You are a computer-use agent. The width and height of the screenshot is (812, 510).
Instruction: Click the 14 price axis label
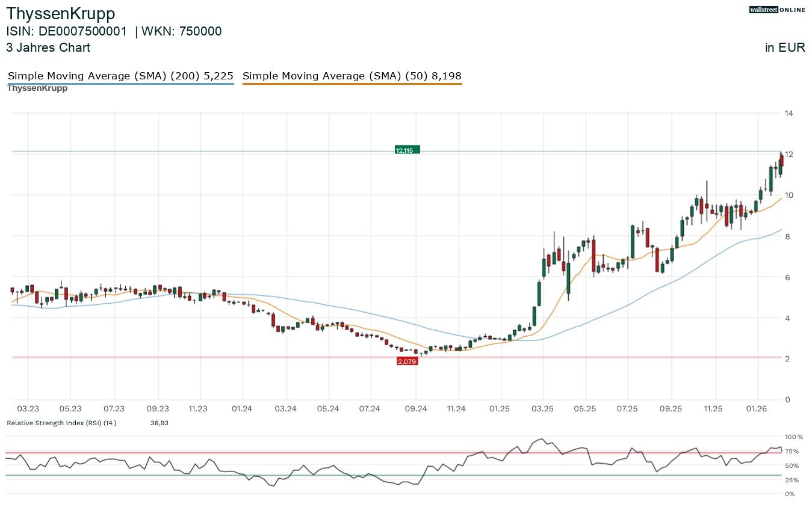click(x=789, y=113)
